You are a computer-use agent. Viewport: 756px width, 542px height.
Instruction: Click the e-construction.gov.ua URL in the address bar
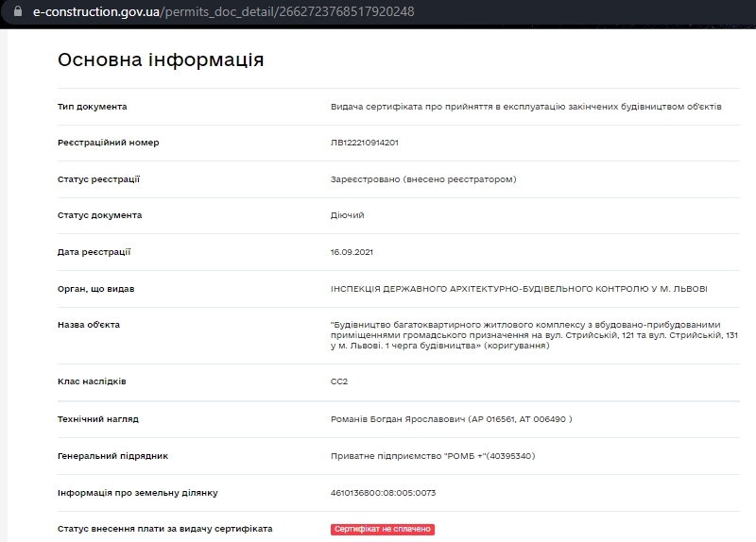(x=224, y=11)
